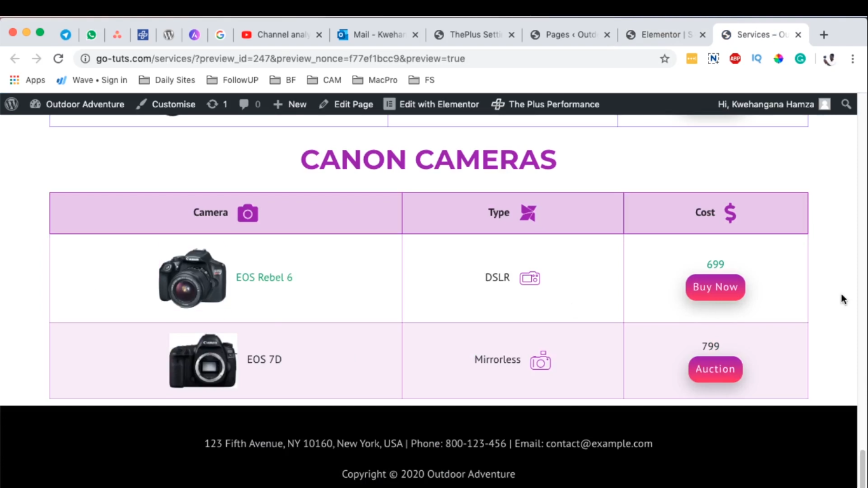Open the Daily Sites bookmark folder

[x=167, y=80]
